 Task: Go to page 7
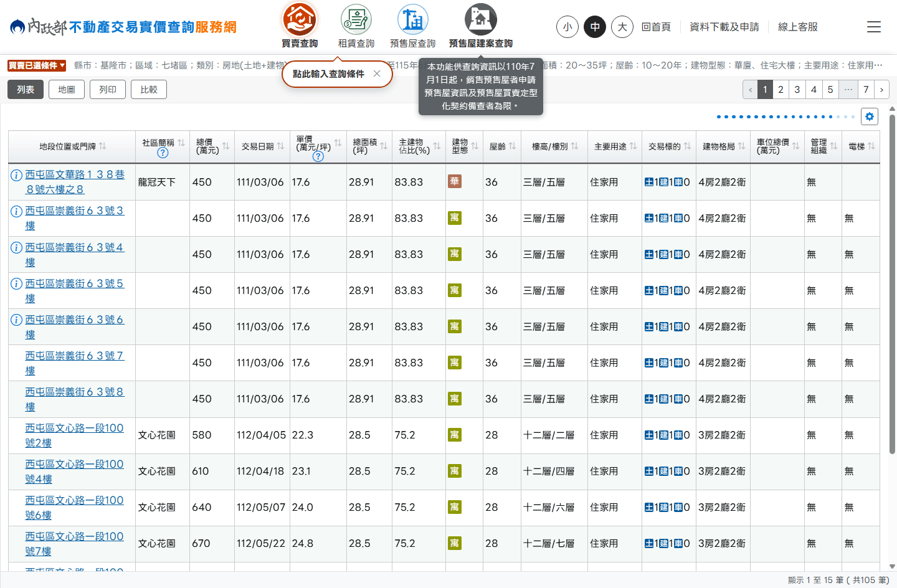point(866,90)
